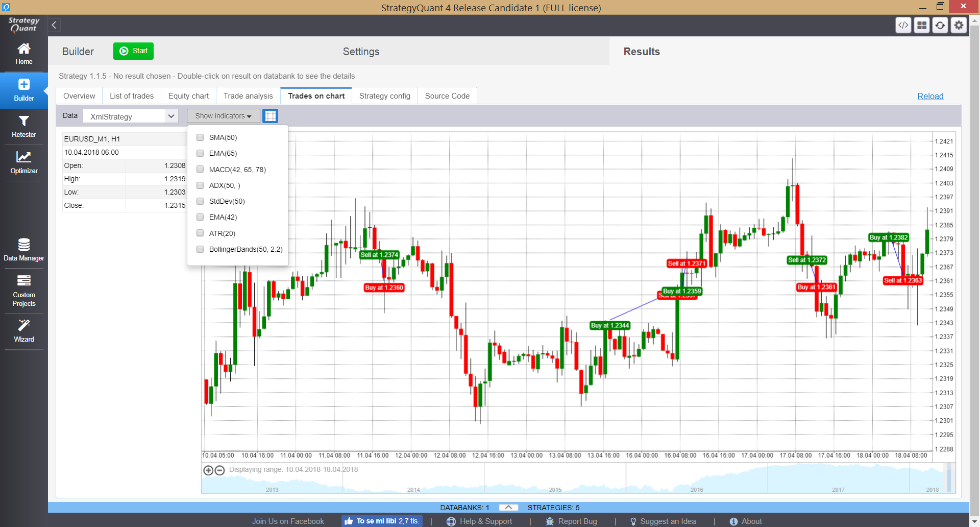The height and width of the screenshot is (527, 980).
Task: Launch the Wizard wand icon
Action: pyautogui.click(x=24, y=331)
